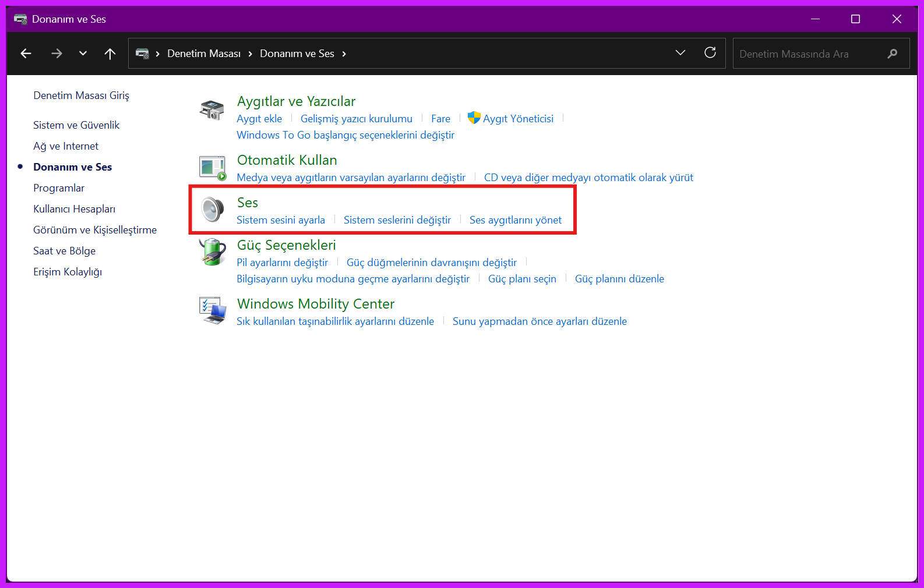The height and width of the screenshot is (588, 924).
Task: Expand the chevron after Denetim Masası breadcrumb
Action: [250, 54]
